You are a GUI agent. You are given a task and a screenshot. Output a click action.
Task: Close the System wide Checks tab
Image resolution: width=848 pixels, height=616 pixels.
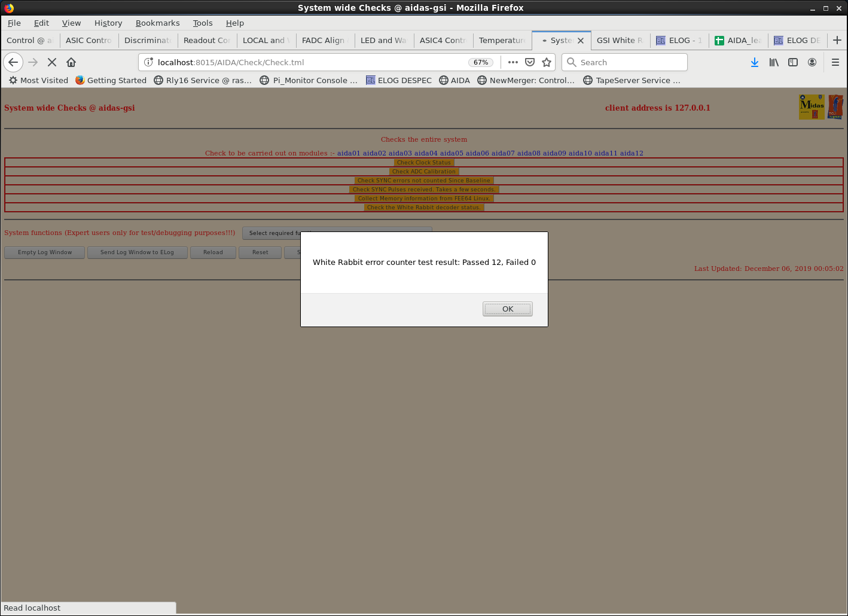coord(581,41)
